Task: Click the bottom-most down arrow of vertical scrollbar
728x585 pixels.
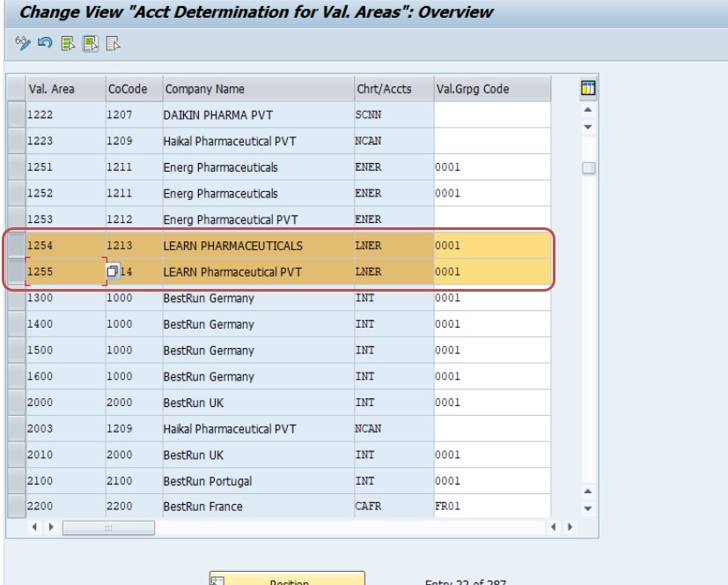Action: click(x=588, y=508)
